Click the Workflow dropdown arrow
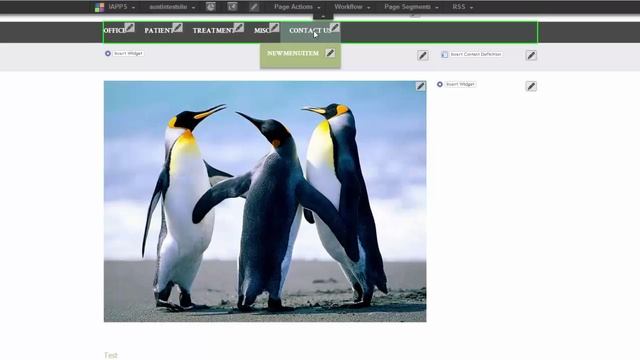 [369, 8]
